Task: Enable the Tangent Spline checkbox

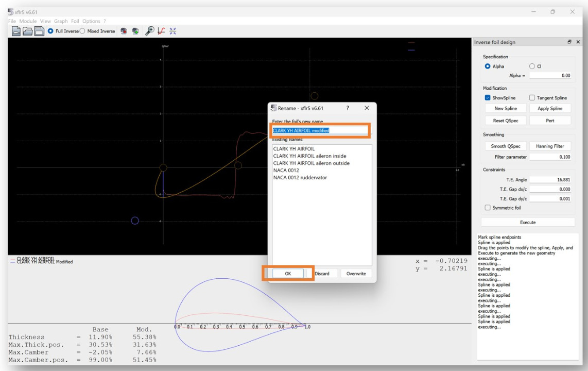Action: pos(532,98)
